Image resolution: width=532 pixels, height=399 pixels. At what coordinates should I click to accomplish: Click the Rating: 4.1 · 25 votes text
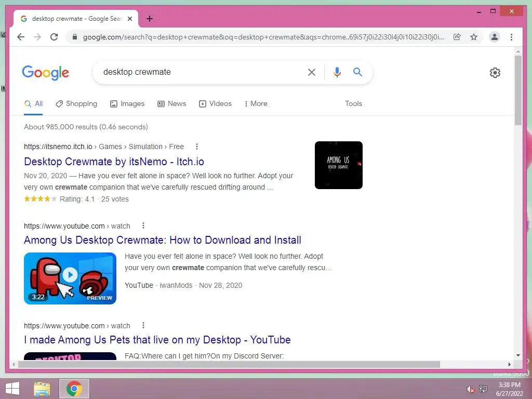pos(94,199)
